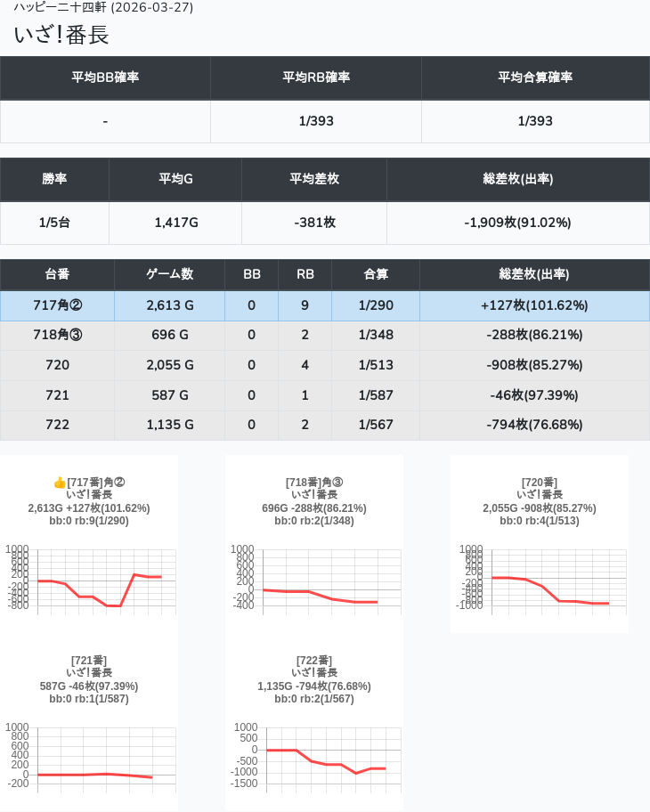
Task: Click machine number 721 in the table
Action: (x=57, y=395)
